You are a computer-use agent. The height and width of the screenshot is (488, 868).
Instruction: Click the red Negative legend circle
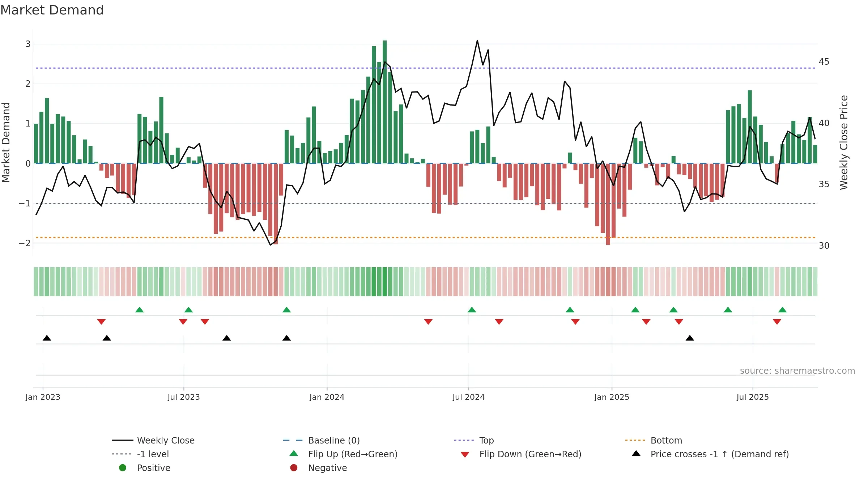click(x=294, y=468)
